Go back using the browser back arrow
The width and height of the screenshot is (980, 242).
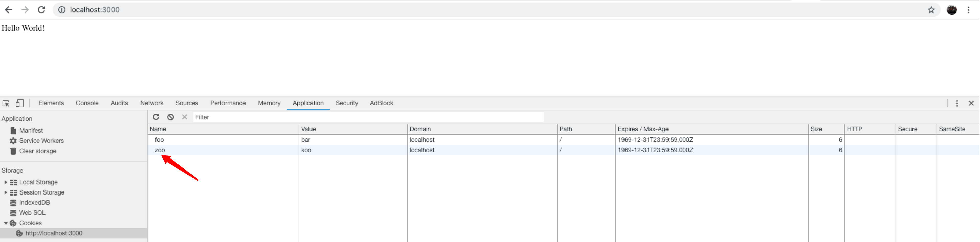[8, 10]
